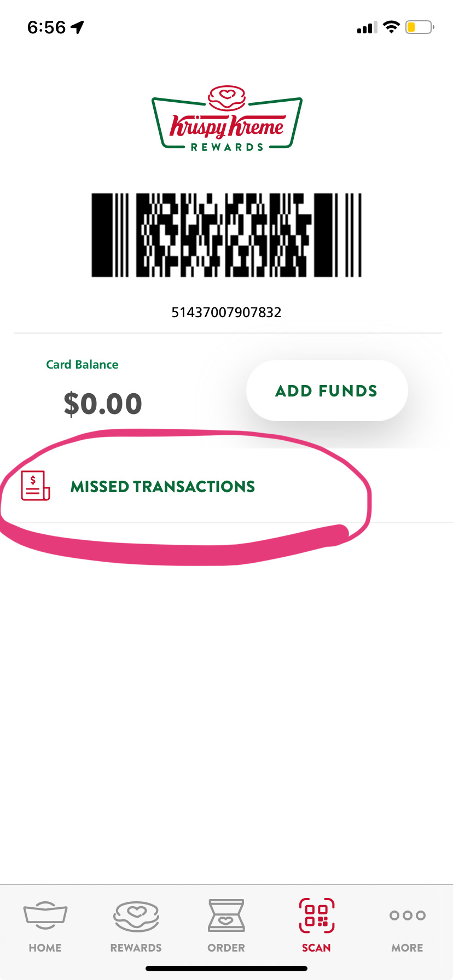Switch to the REWARDS tab label

[136, 948]
